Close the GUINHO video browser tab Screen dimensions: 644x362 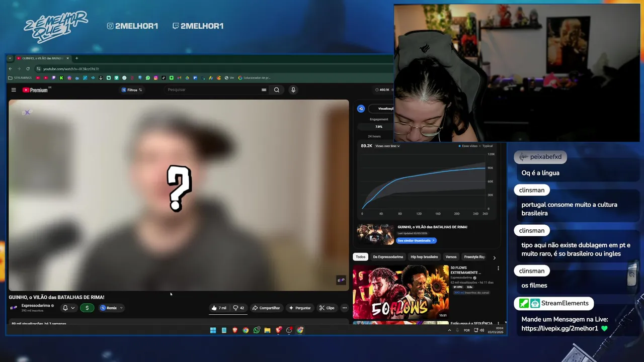click(67, 58)
